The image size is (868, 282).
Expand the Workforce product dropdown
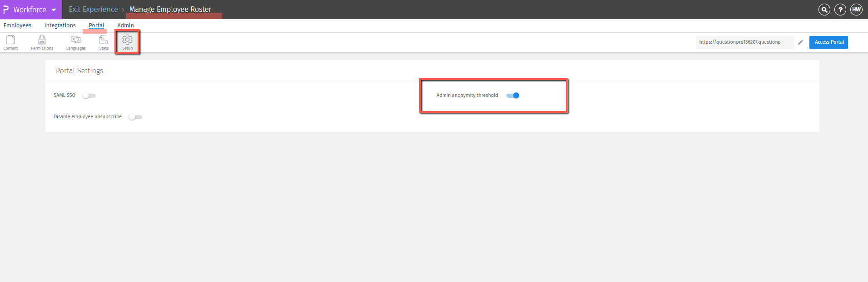coord(54,10)
